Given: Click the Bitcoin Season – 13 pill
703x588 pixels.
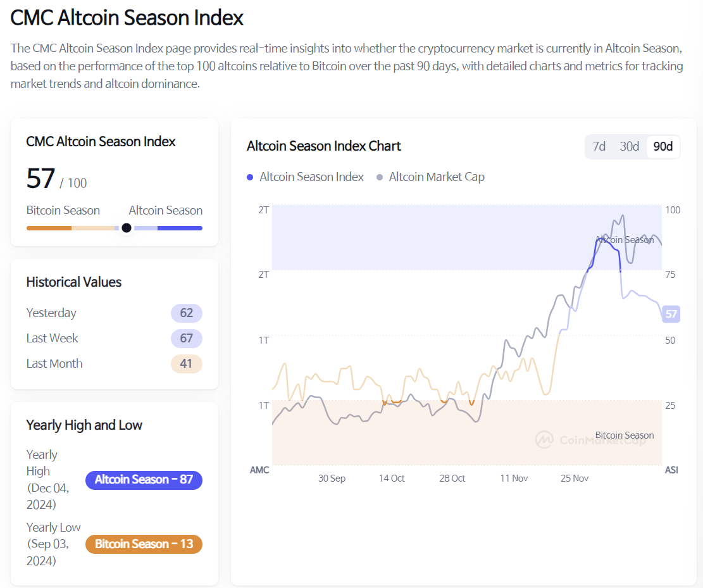Looking at the screenshot, I should (144, 544).
